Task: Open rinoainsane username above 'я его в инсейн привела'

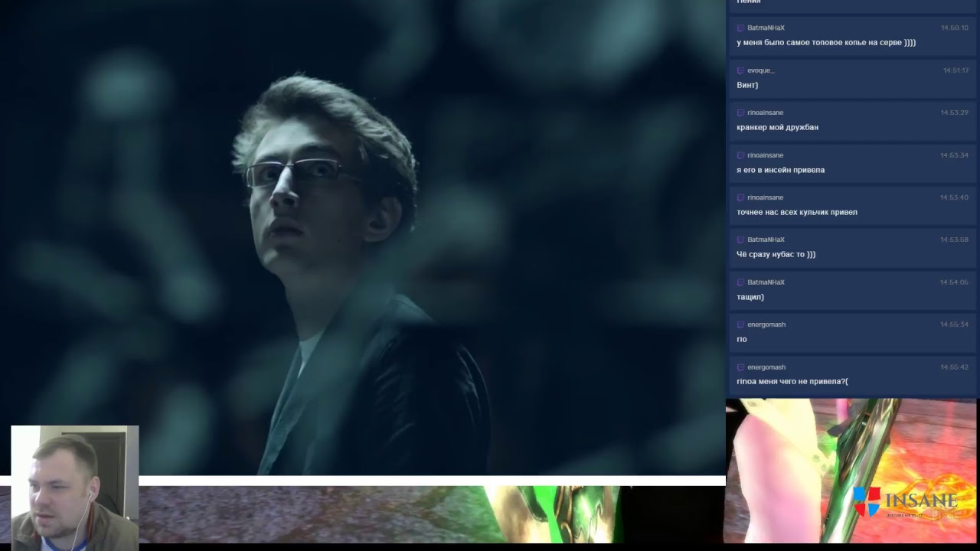Action: point(766,155)
